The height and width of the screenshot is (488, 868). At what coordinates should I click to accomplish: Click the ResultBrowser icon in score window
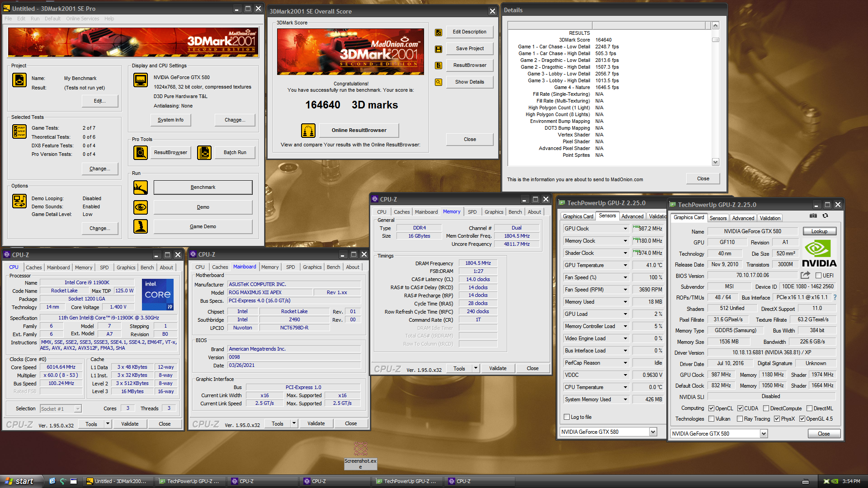tap(439, 66)
